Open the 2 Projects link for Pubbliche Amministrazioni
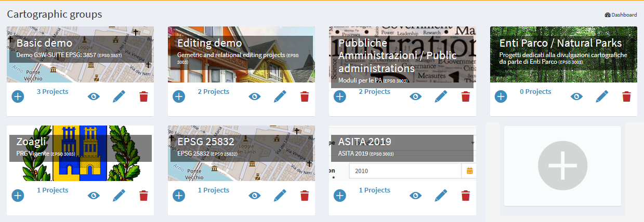Viewport: 644px width, 222px height. click(x=375, y=91)
